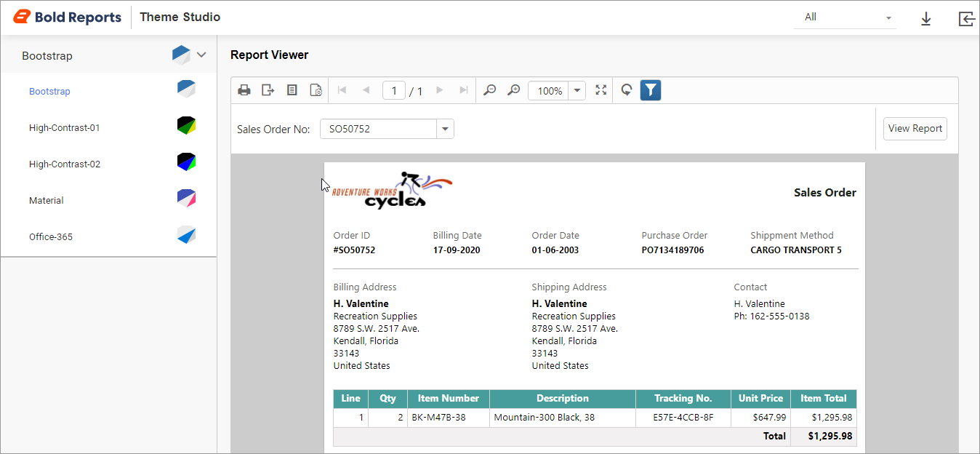This screenshot has width=980, height=454.
Task: Select the Material theme
Action: point(47,201)
